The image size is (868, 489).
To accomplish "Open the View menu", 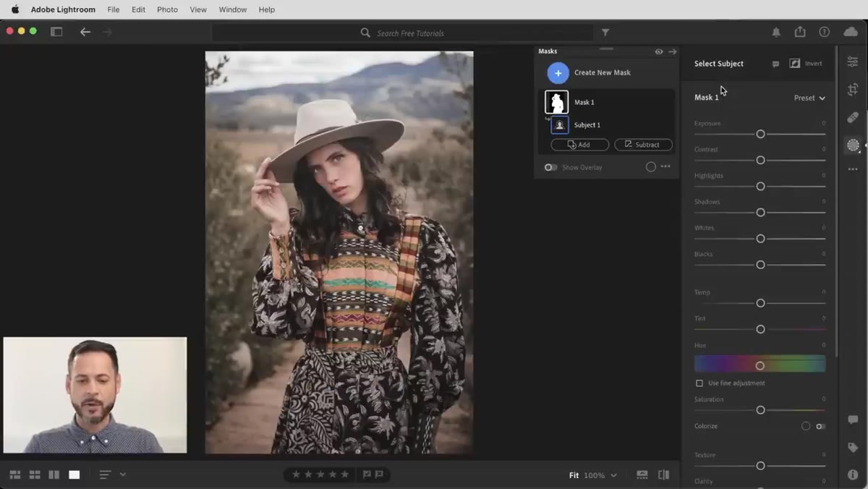I will point(197,9).
